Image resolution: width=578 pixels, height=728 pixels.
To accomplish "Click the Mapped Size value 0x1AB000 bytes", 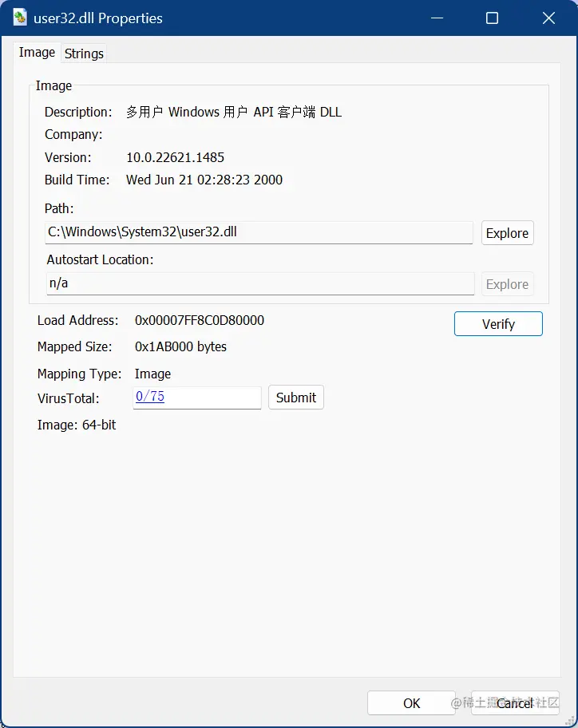I will pyautogui.click(x=180, y=346).
